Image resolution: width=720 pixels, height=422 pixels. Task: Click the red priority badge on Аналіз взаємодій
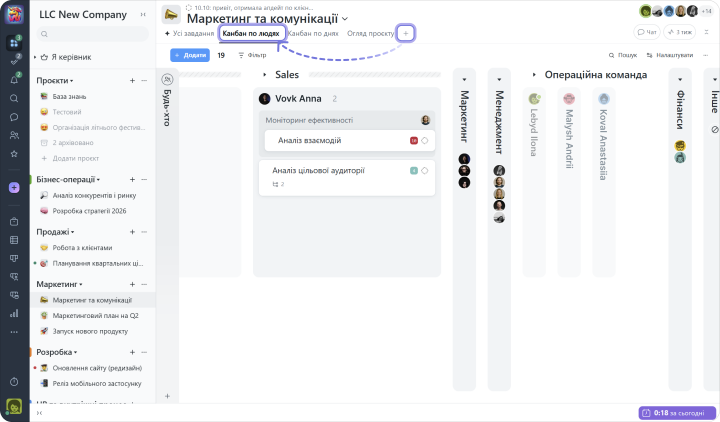click(x=413, y=141)
